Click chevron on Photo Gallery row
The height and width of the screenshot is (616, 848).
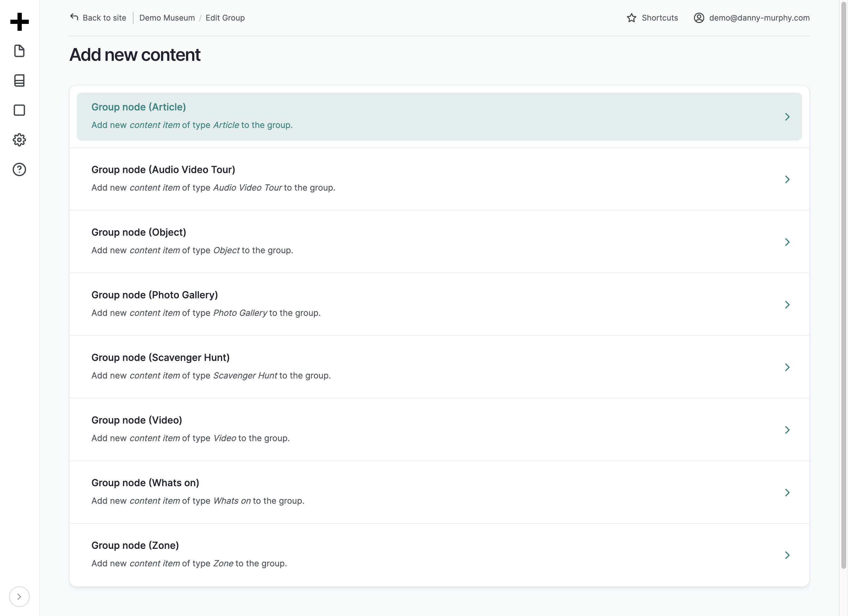(787, 305)
